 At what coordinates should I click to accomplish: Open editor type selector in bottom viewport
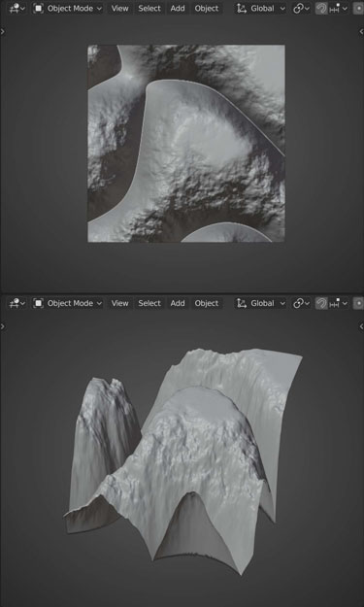[x=17, y=303]
